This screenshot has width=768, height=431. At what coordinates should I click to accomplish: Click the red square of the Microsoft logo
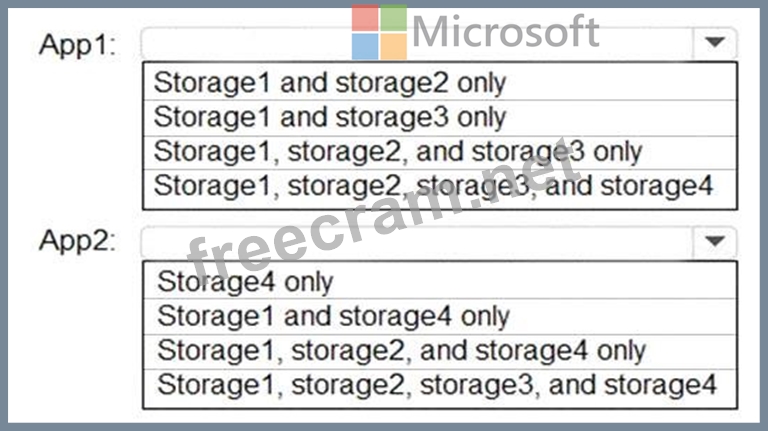[x=365, y=18]
